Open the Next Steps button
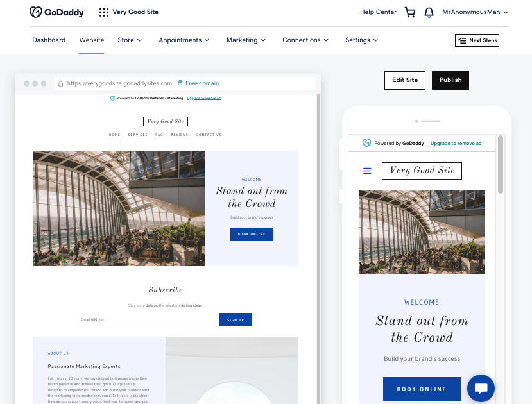The width and height of the screenshot is (532, 404). (x=477, y=40)
